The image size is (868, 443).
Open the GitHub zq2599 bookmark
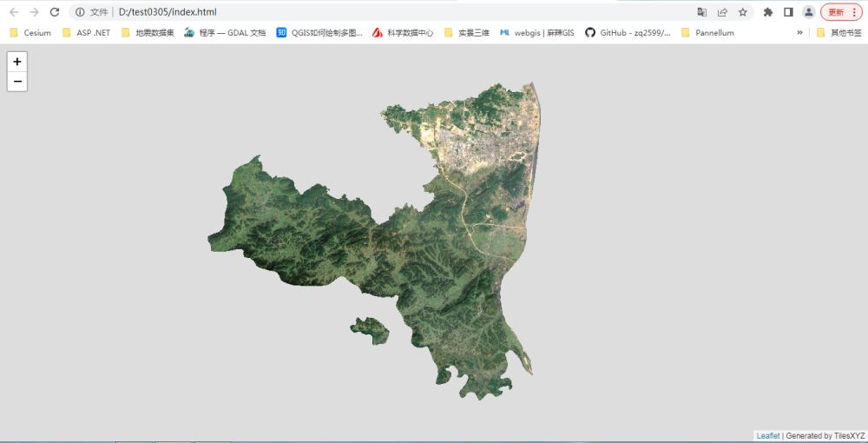tap(628, 32)
